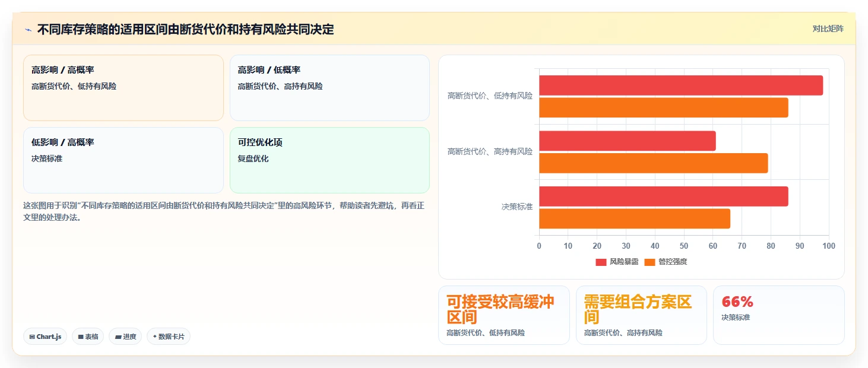The width and height of the screenshot is (868, 368).
Task: Click the 数据卡片 tag chip
Action: (169, 337)
